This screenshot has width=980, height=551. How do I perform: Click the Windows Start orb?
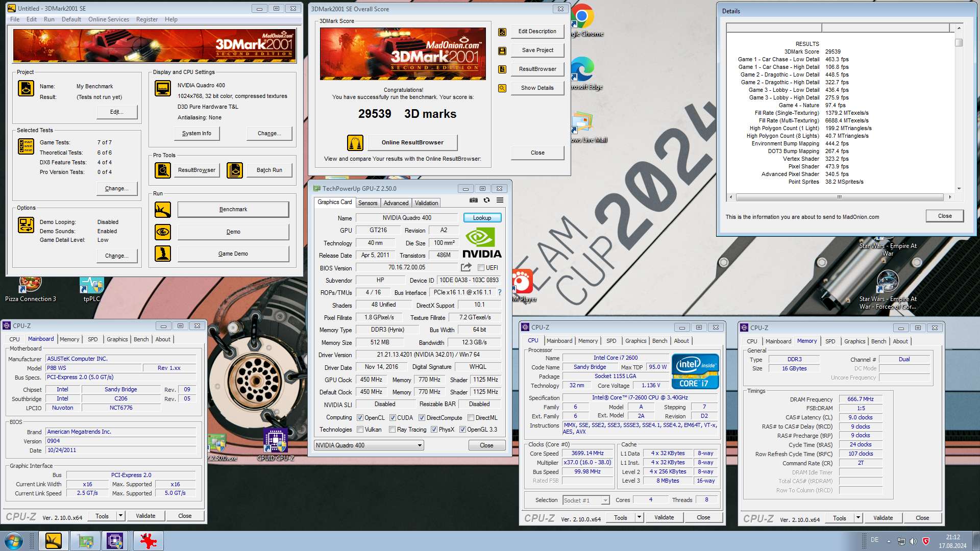coord(13,541)
